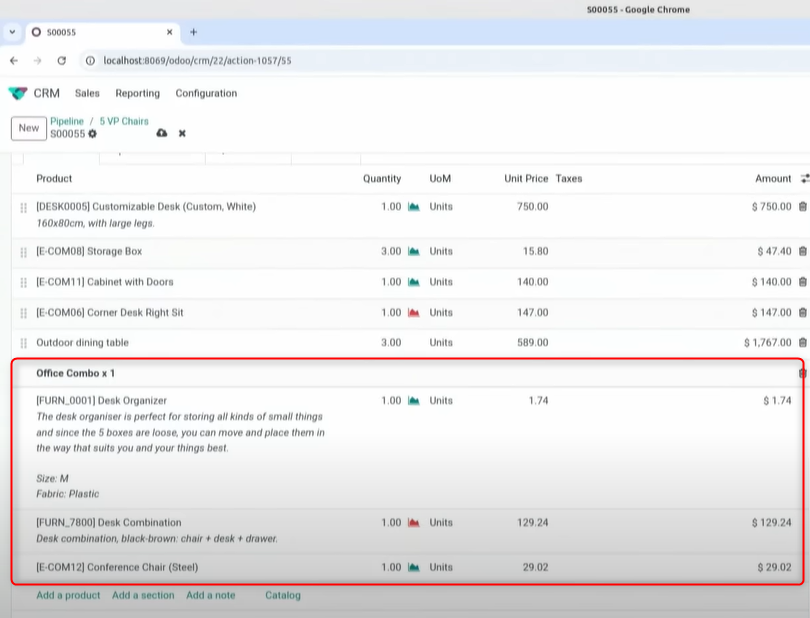This screenshot has height=618, width=810.
Task: Go back in browser history
Action: pyautogui.click(x=14, y=60)
